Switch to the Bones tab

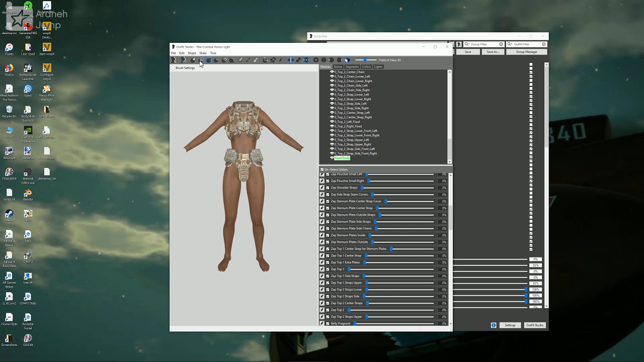coord(338,67)
